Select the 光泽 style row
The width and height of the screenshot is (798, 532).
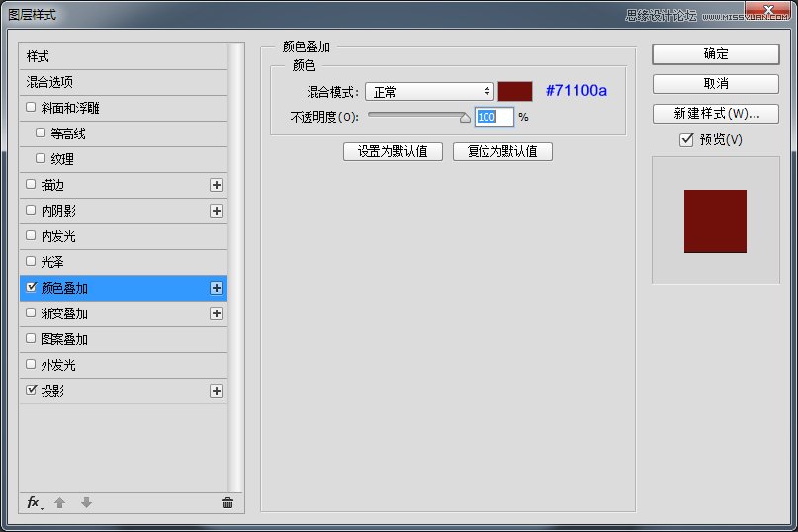point(124,262)
